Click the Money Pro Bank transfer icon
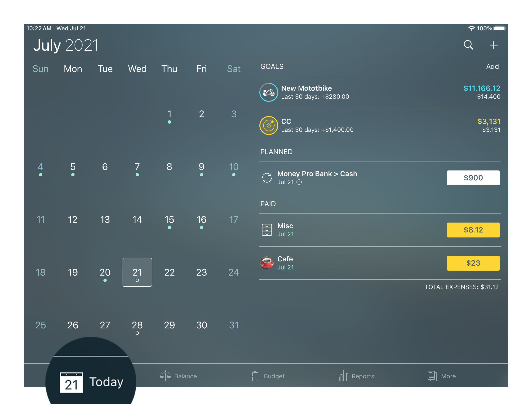 click(x=267, y=177)
